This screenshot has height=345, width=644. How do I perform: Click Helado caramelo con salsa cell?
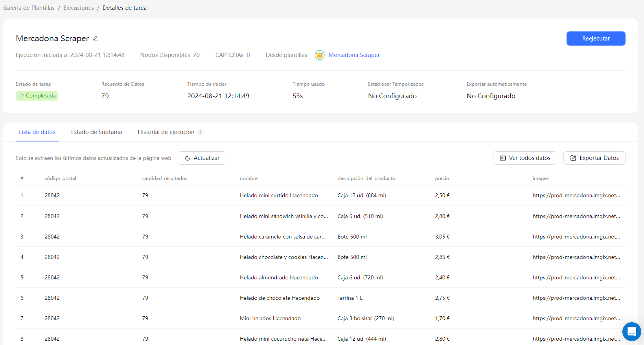(x=283, y=237)
